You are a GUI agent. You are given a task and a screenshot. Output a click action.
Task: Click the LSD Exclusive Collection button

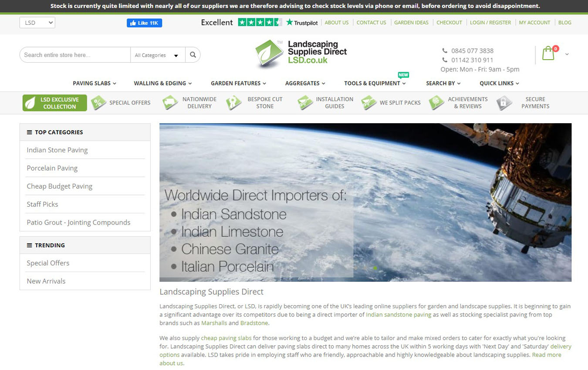[55, 103]
